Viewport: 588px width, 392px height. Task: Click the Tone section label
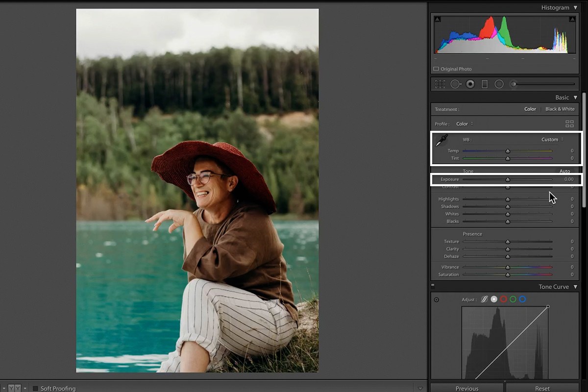pos(468,171)
